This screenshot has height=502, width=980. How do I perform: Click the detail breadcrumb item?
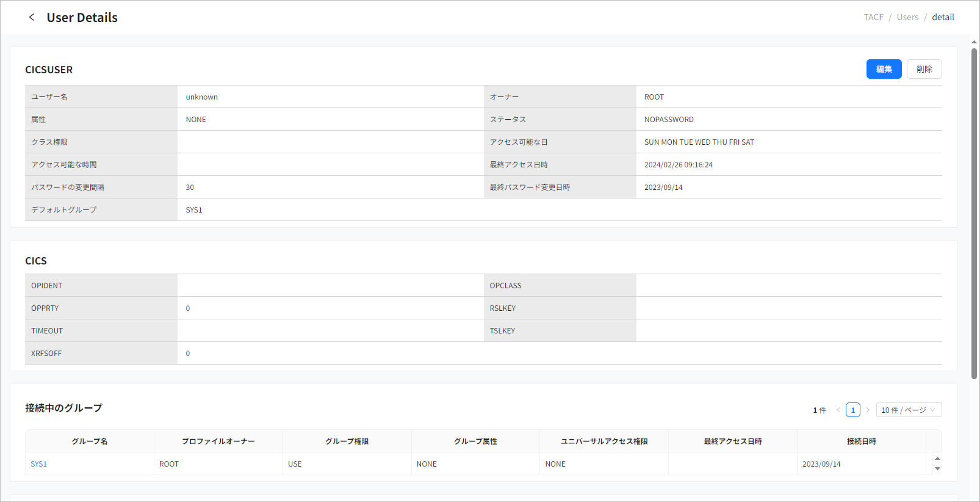pyautogui.click(x=943, y=17)
